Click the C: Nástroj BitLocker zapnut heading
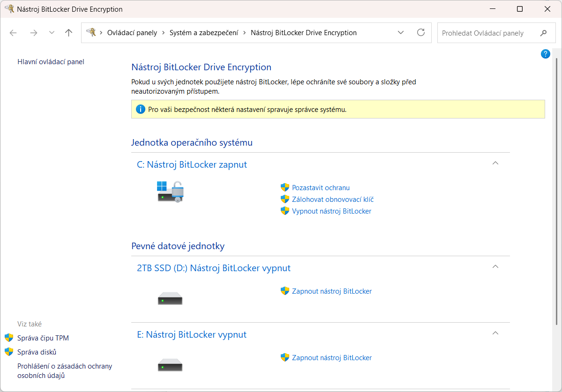 (x=192, y=164)
